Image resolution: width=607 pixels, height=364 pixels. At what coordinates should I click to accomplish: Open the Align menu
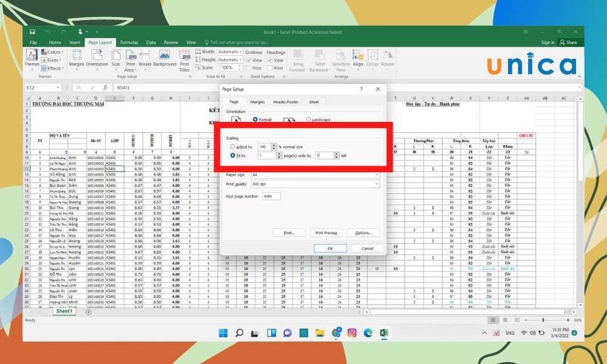358,59
